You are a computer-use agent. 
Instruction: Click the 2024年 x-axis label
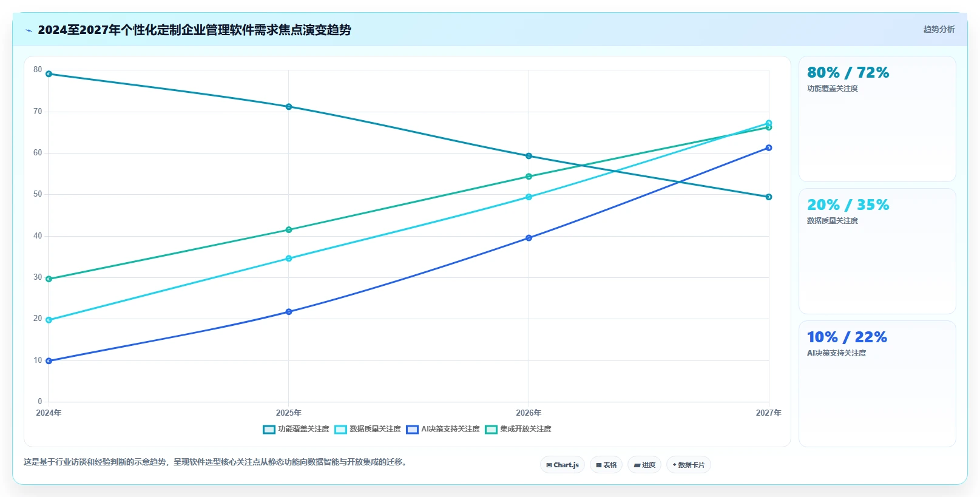coord(49,413)
